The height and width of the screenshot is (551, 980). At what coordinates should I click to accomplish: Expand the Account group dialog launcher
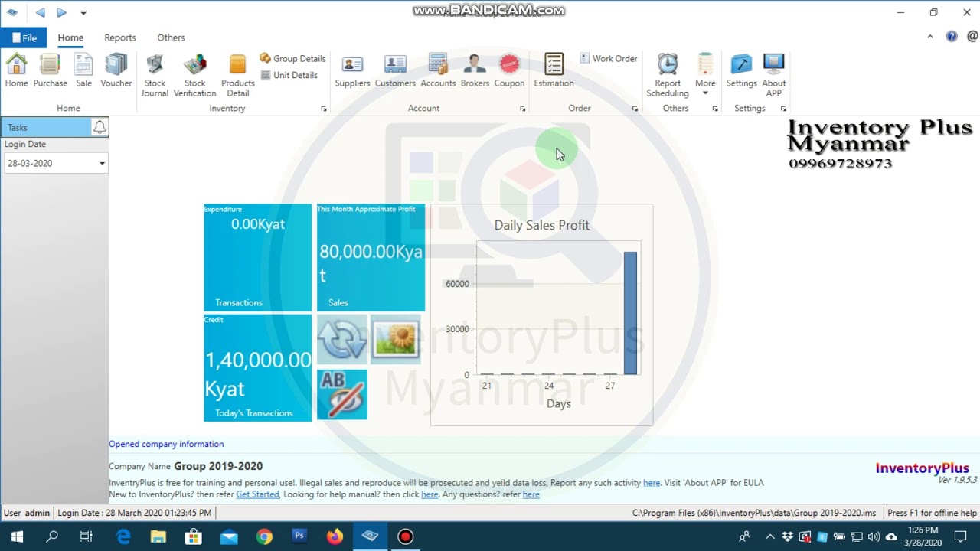click(x=523, y=109)
